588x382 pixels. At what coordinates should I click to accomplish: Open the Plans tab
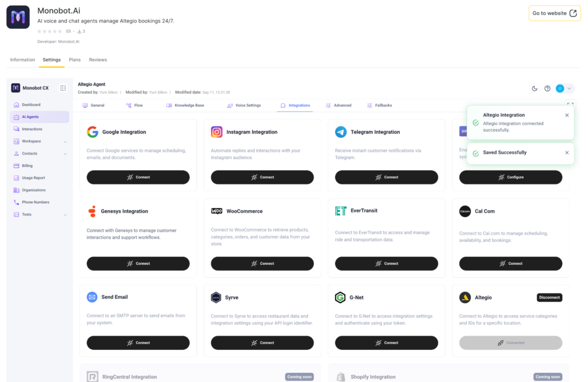click(x=75, y=60)
